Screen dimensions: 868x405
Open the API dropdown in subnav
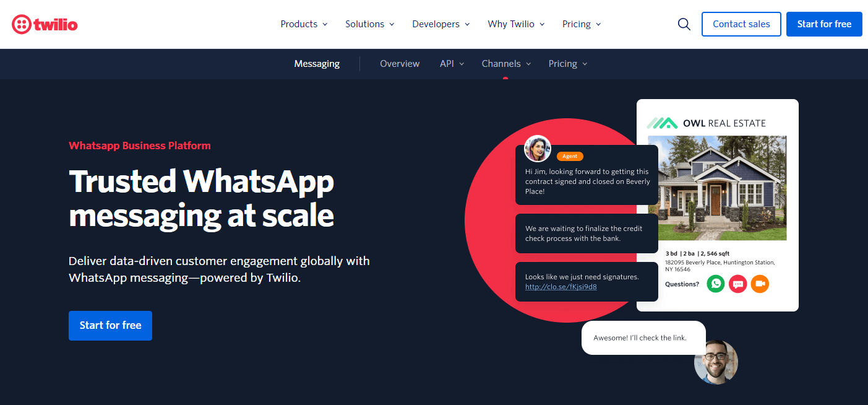click(x=452, y=64)
